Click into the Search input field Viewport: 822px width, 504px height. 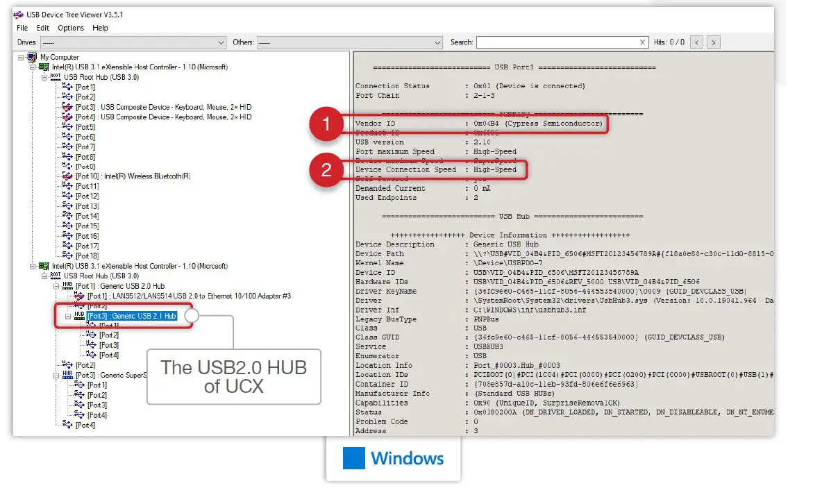point(557,42)
